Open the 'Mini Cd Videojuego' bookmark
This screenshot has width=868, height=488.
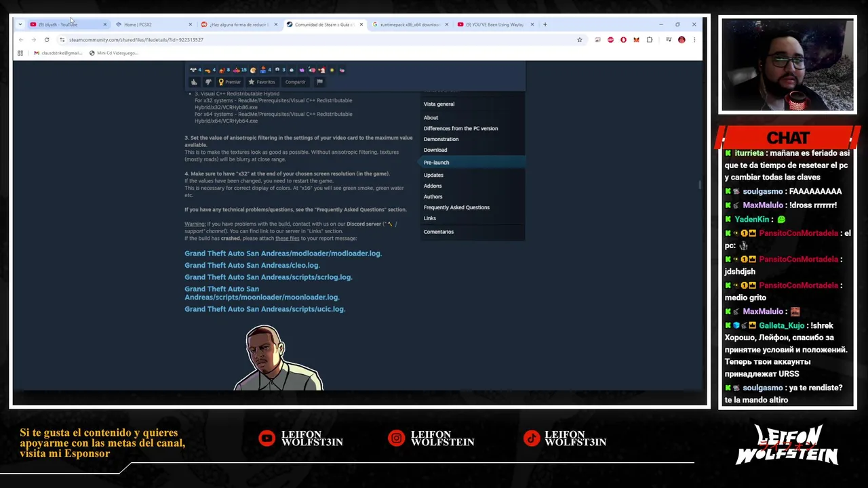[113, 53]
